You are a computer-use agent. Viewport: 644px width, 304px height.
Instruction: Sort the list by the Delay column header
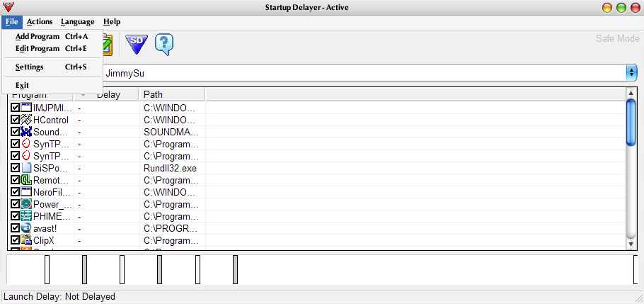[x=106, y=95]
